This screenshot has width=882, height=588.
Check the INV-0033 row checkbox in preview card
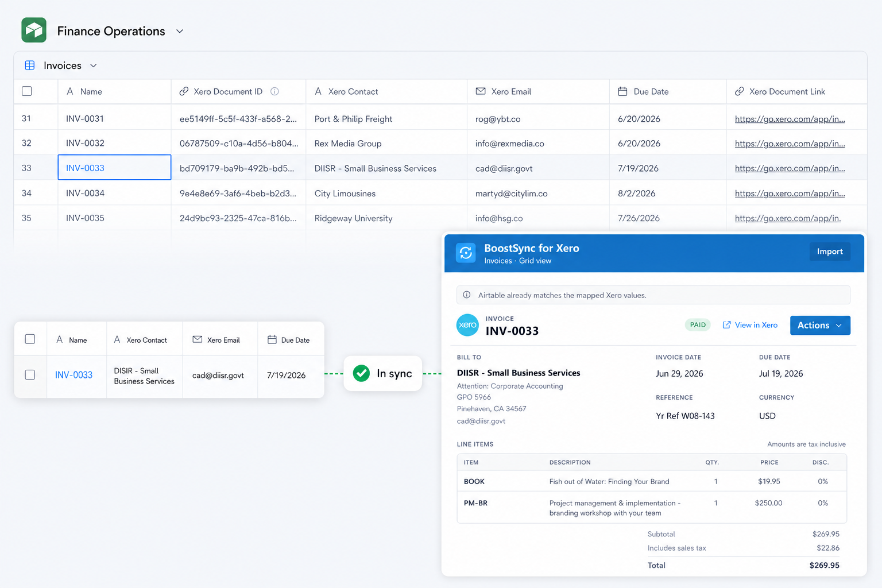(30, 374)
